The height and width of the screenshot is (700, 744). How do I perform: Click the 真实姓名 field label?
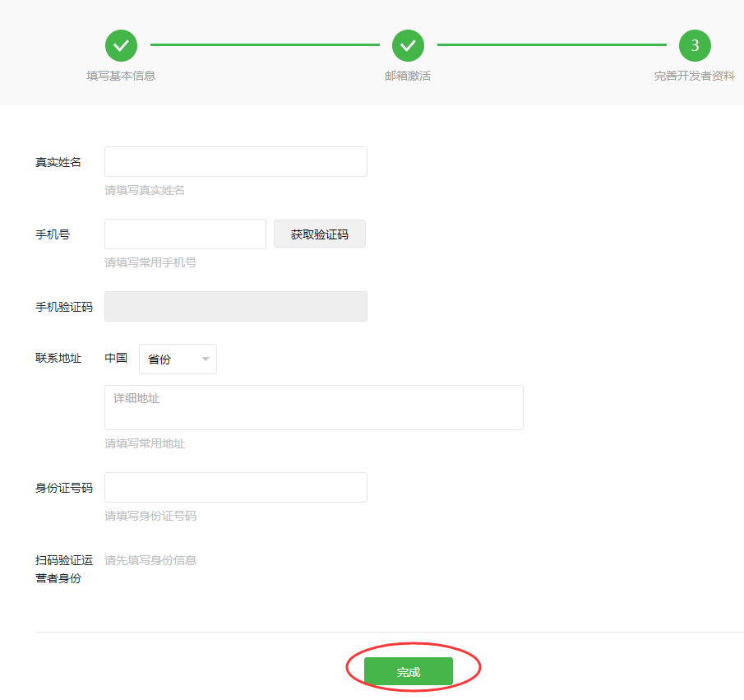click(x=58, y=162)
